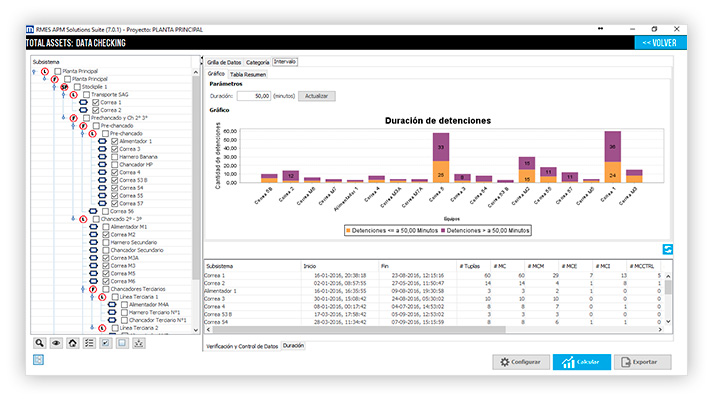Open the Verificación y Control de Datos tab
716x399 pixels.
[242, 346]
